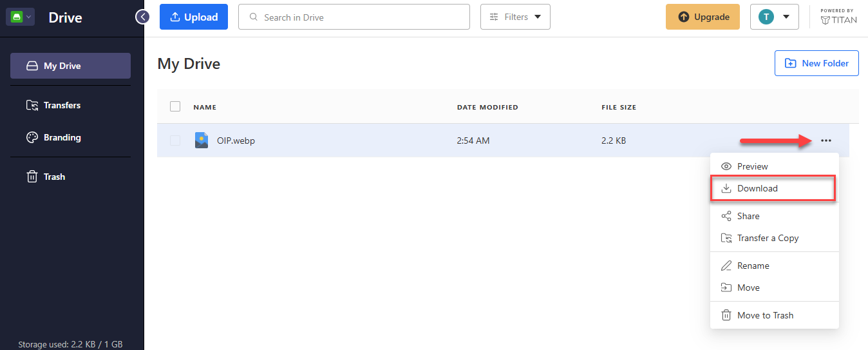Click the Upload button

[194, 17]
